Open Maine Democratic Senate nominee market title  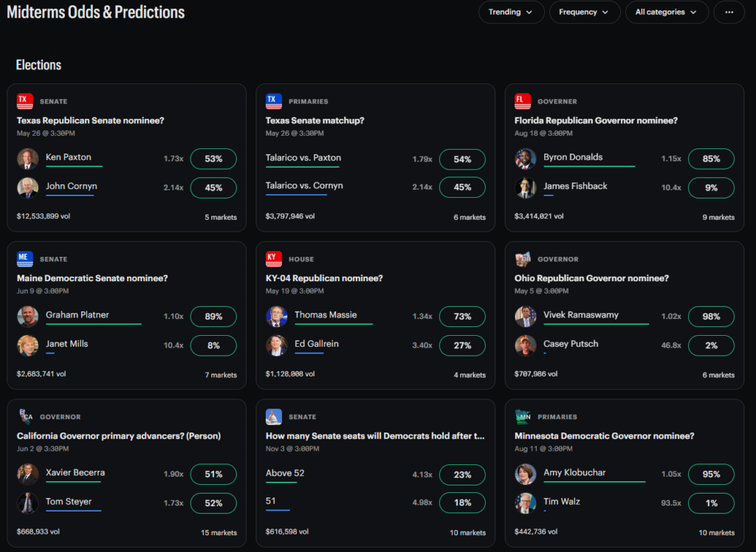pyautogui.click(x=92, y=278)
